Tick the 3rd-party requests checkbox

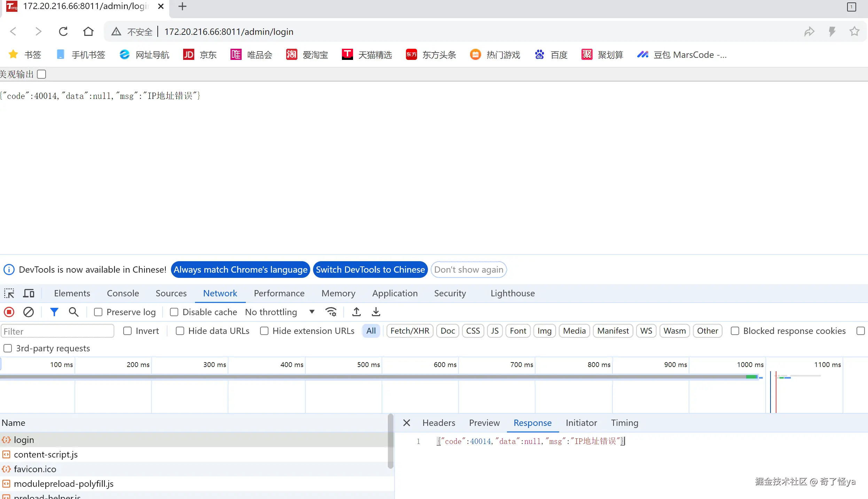click(x=8, y=348)
